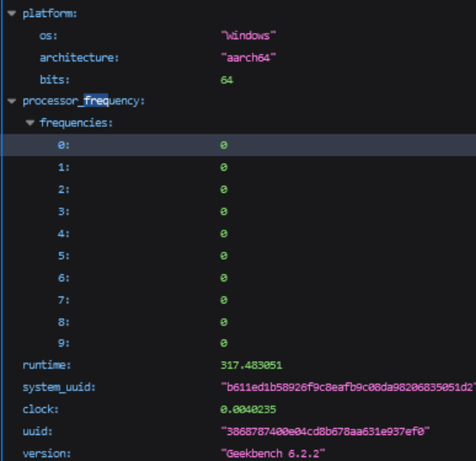
Task: Collapse the platform section arrow
Action: coord(12,14)
